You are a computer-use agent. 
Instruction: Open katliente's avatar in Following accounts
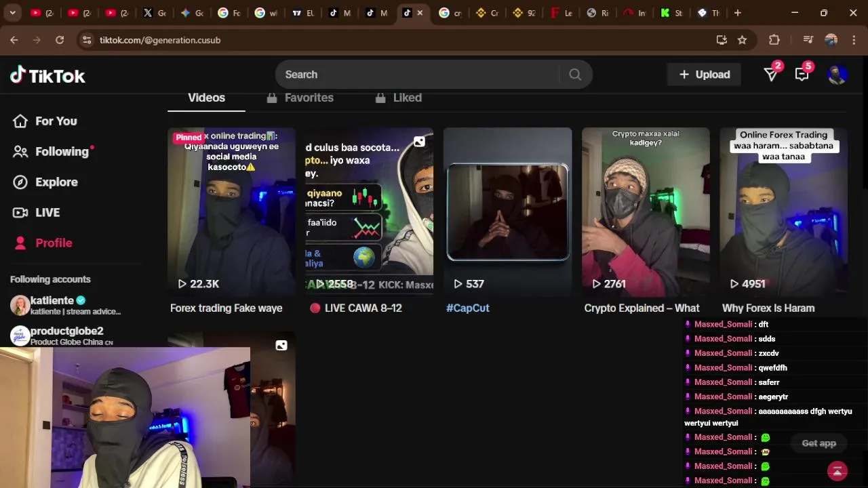[20, 306]
